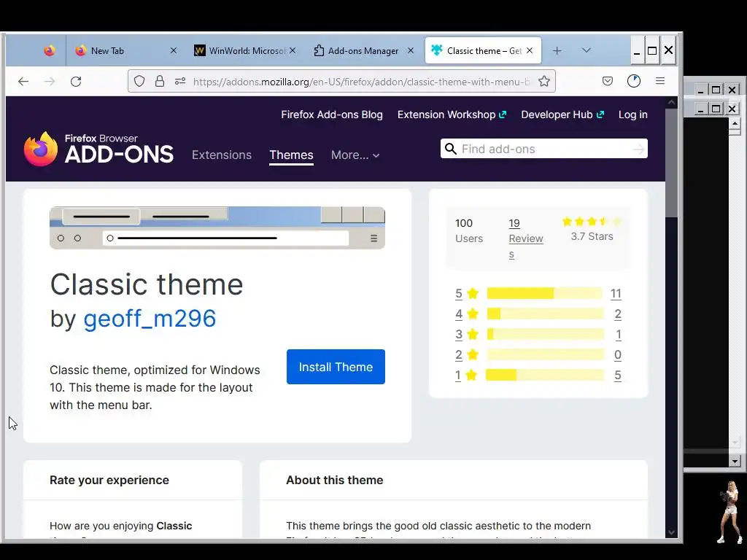Filter reviews by 3 star rating
The width and height of the screenshot is (747, 560).
tap(467, 334)
